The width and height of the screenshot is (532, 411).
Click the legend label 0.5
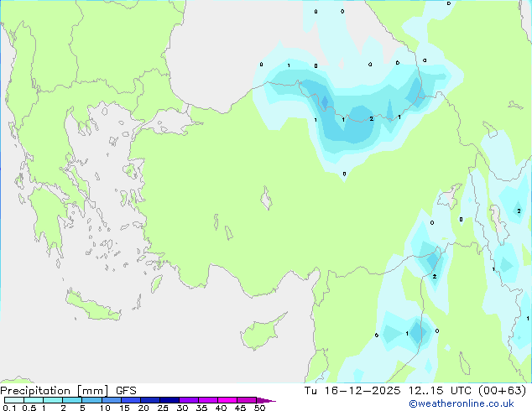coord(29,408)
